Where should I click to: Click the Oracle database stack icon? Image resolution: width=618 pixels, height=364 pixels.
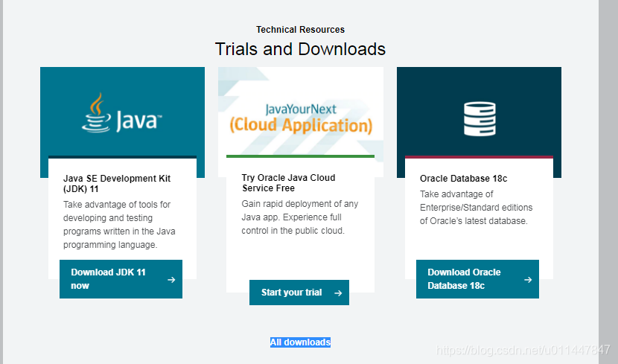(480, 119)
